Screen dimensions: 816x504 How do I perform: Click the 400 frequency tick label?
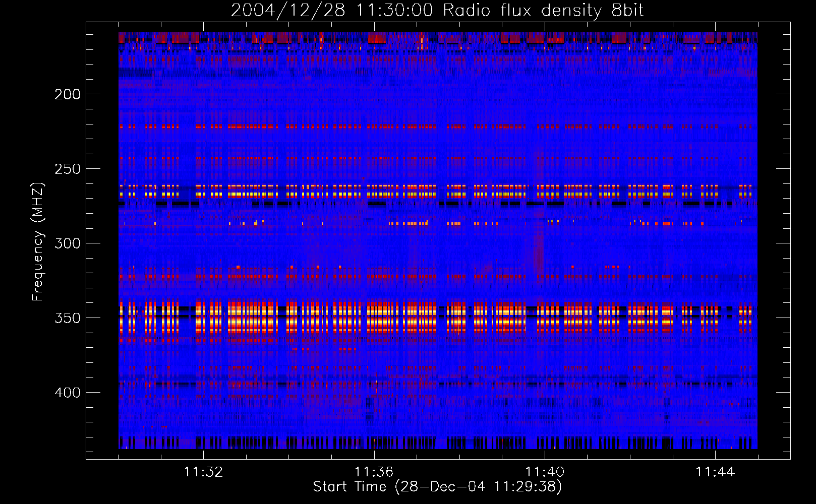68,393
